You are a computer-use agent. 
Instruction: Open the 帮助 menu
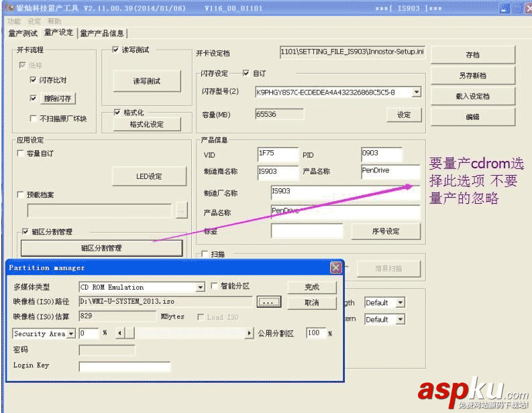[x=54, y=21]
